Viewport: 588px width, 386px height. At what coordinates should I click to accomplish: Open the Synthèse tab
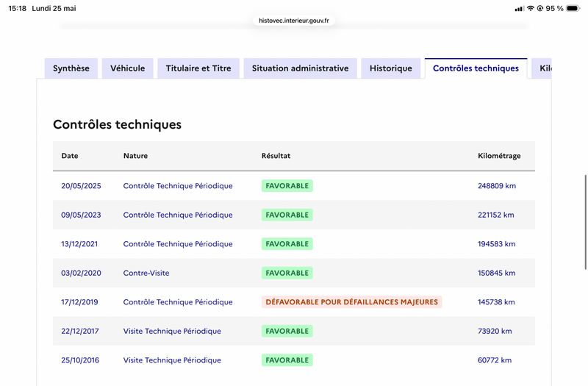click(x=71, y=68)
